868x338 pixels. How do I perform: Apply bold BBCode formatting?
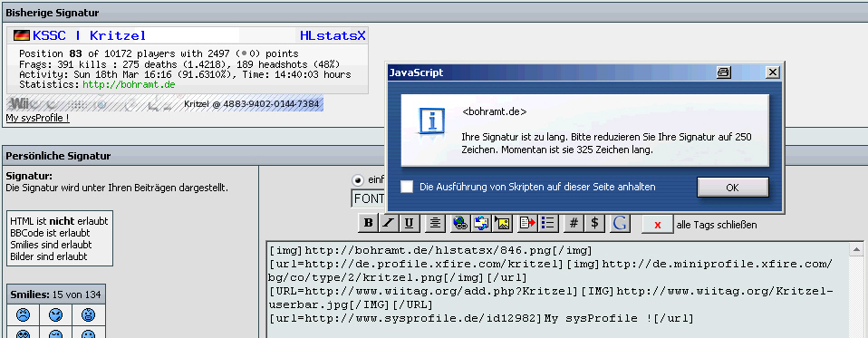(369, 223)
